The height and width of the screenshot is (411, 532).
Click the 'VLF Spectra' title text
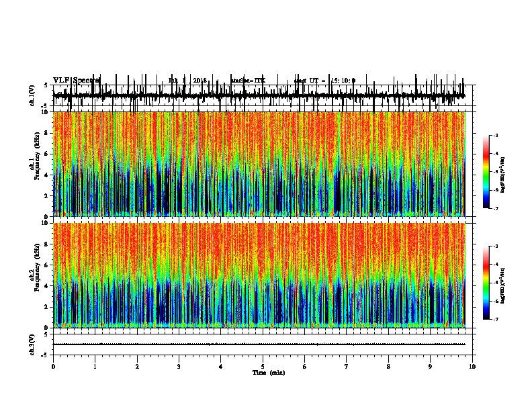[77, 81]
